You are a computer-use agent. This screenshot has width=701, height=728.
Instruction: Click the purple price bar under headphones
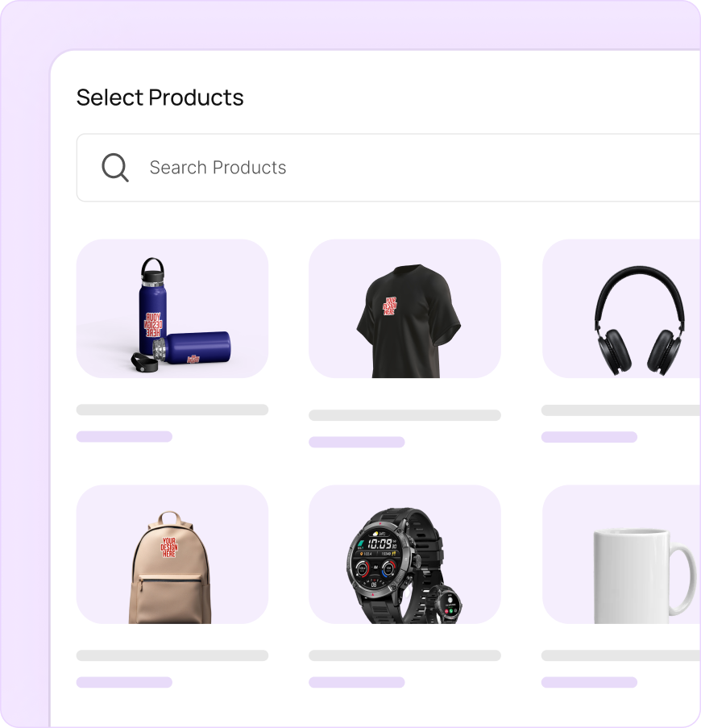(x=589, y=437)
